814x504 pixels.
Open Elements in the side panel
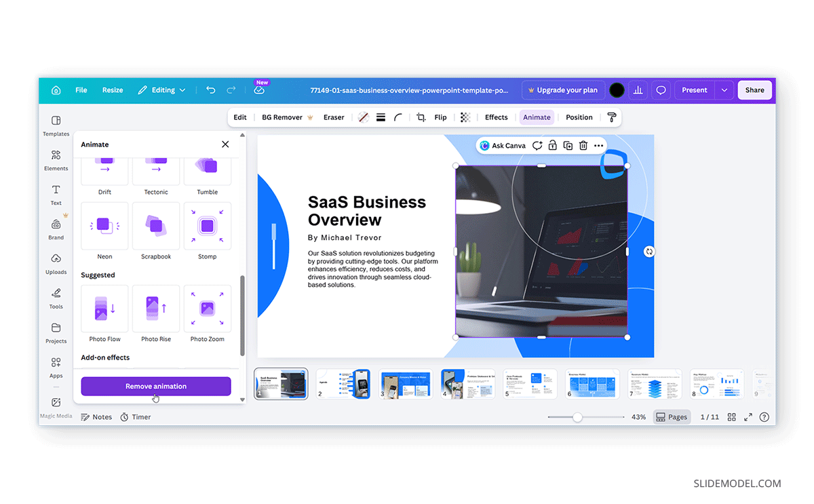coord(56,160)
